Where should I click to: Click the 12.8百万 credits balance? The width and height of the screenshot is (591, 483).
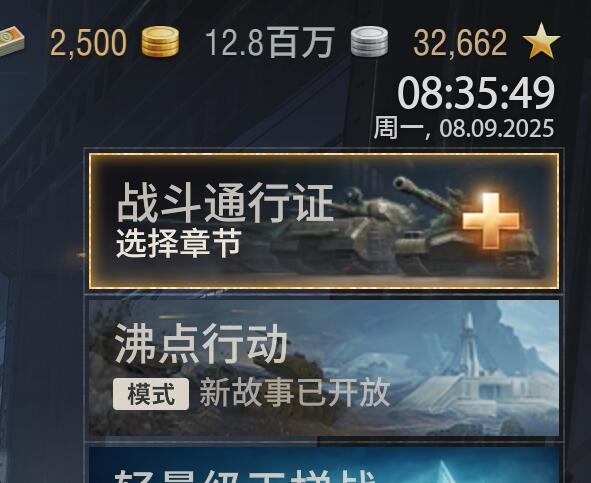[x=270, y=43]
